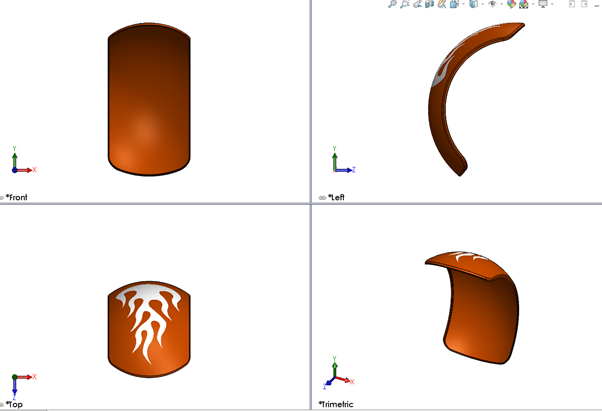The width and height of the screenshot is (602, 411).
Task: Toggle the link icon beside *Front label
Action: point(3,198)
